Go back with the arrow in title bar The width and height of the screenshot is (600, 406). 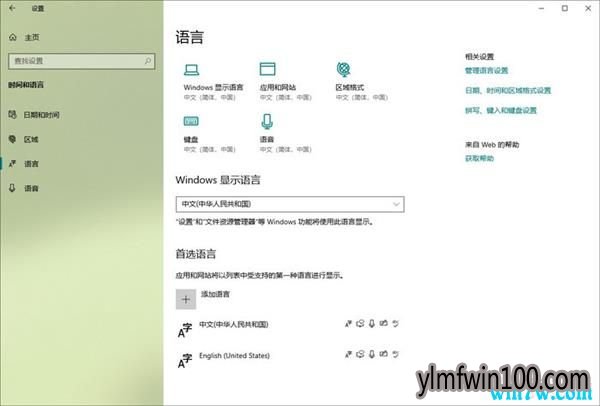point(12,8)
